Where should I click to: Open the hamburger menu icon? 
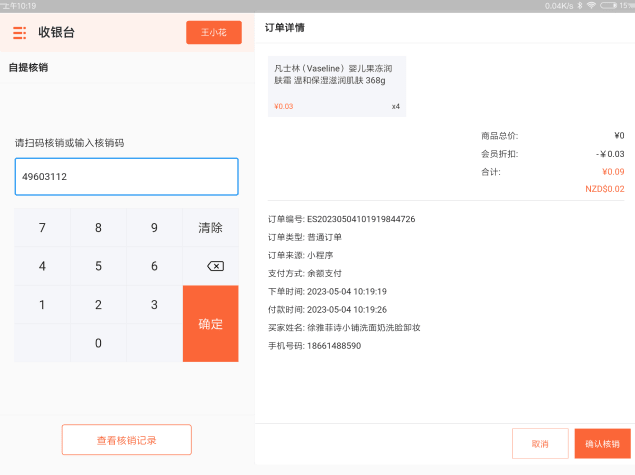(x=19, y=32)
